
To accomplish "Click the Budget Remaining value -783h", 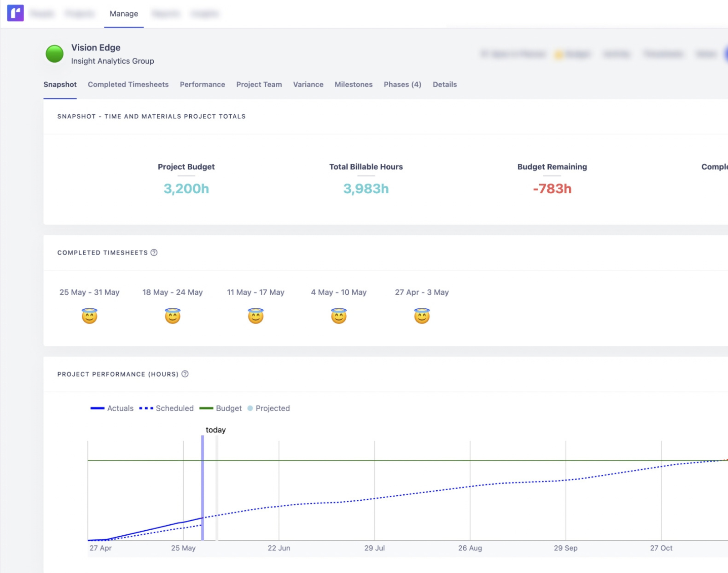I will [552, 189].
